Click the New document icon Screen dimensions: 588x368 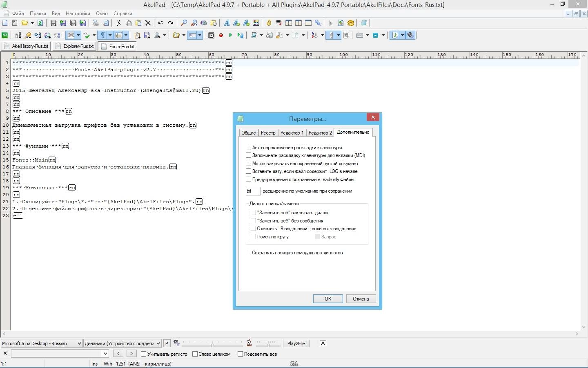[5, 23]
